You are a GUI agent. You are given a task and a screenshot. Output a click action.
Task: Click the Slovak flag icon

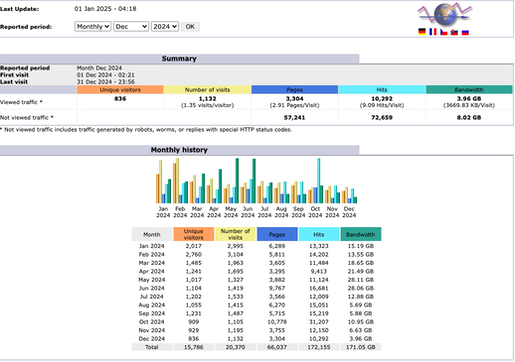(x=454, y=32)
